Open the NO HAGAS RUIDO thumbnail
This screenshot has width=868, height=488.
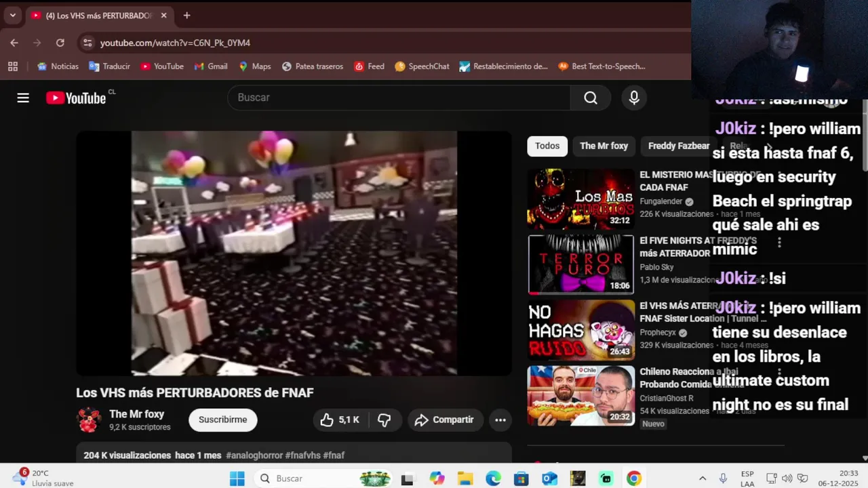[581, 331]
